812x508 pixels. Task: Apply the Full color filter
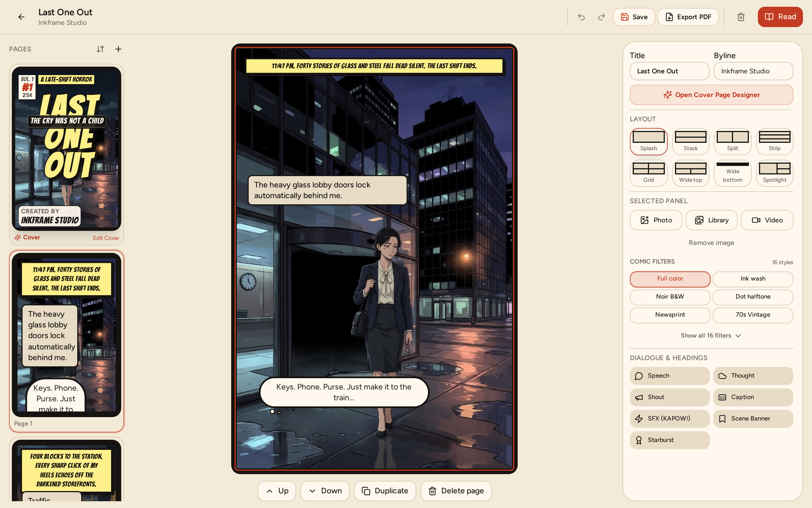[x=670, y=279]
